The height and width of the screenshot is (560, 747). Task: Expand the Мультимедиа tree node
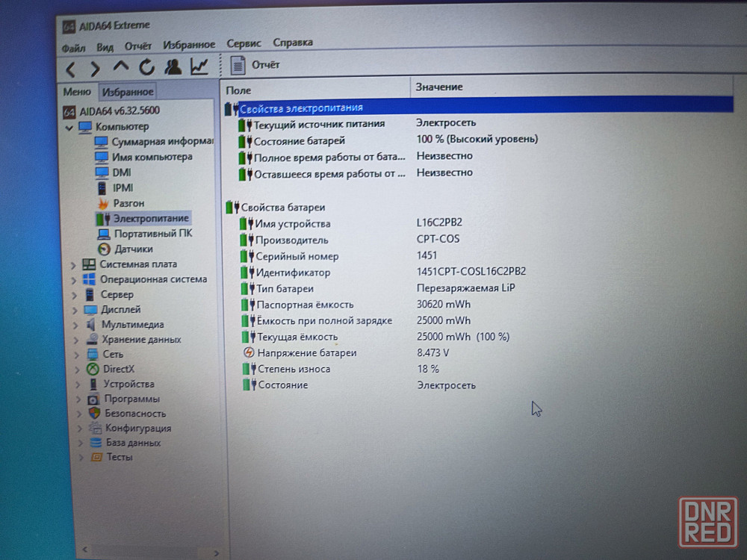click(x=75, y=326)
